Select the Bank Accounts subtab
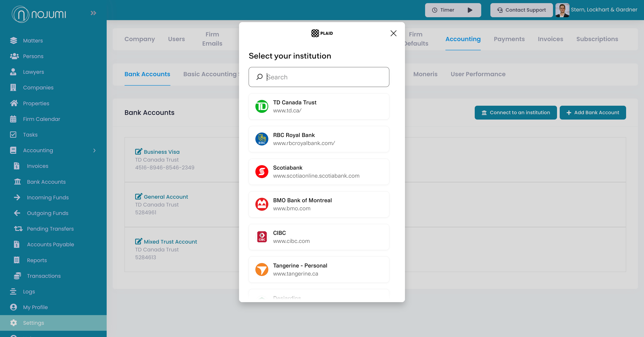The height and width of the screenshot is (337, 644). coord(147,74)
